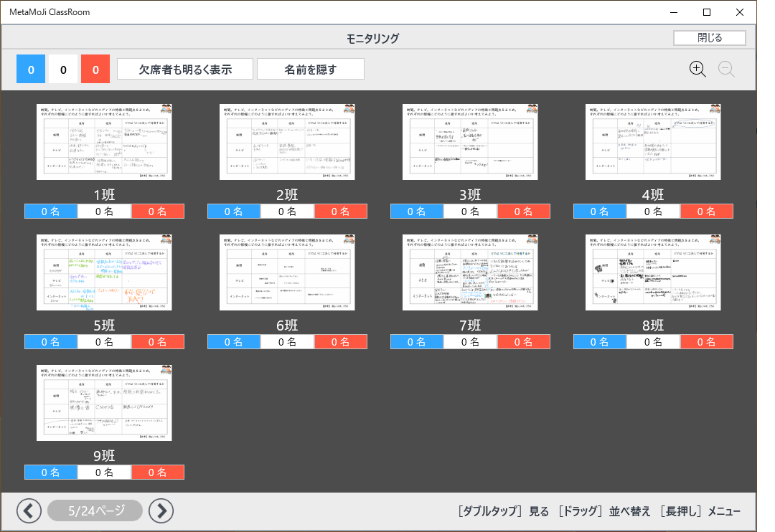Go to the next page arrow
The height and width of the screenshot is (532, 775).
tap(161, 510)
